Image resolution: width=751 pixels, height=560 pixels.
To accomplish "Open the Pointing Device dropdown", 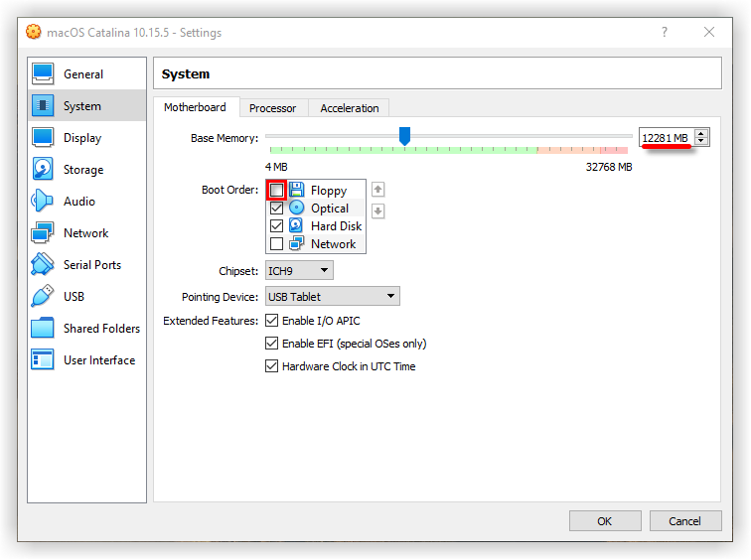I will click(x=332, y=297).
